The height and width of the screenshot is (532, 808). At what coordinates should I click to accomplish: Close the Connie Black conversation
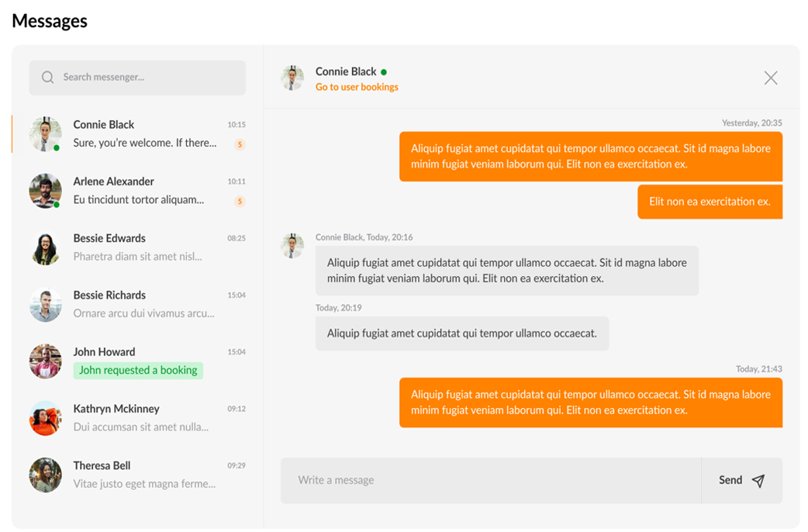click(770, 78)
